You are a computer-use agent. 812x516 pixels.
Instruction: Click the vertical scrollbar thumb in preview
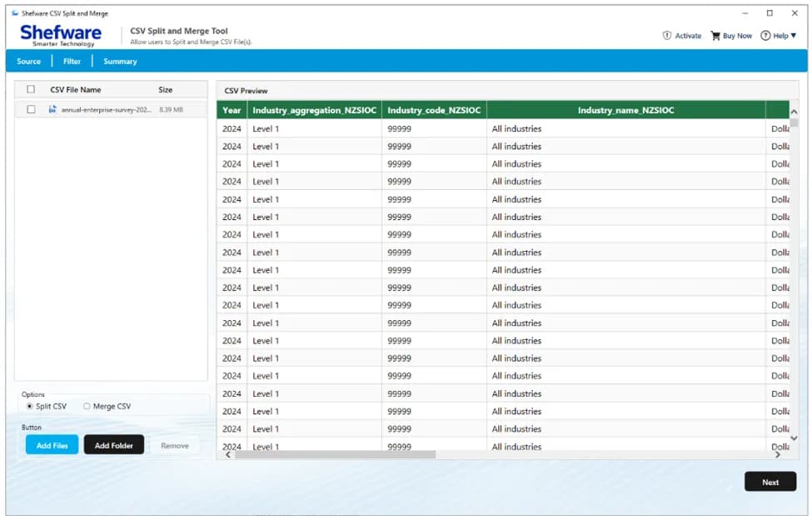794,123
